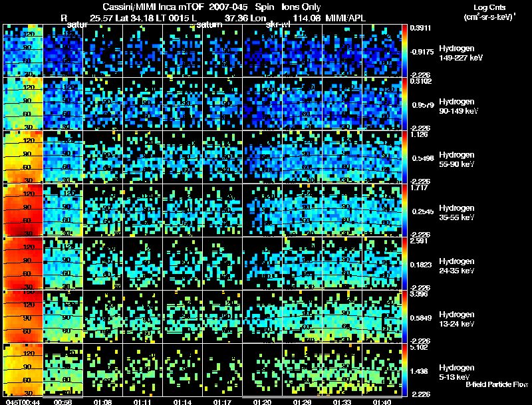Select the color scale bar beside Hydrogen 55-90 keV
532x405 pixels.
[x=404, y=157]
